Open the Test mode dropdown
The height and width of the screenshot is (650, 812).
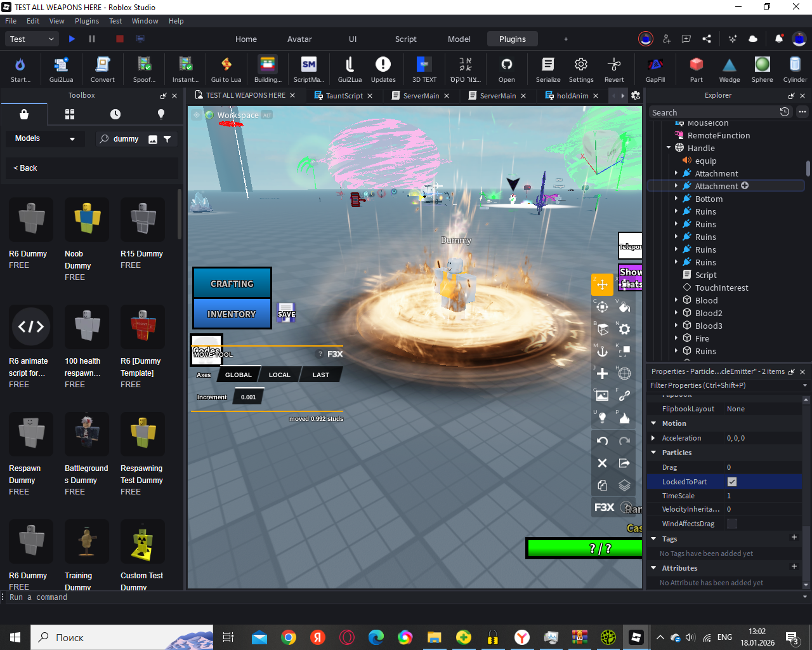click(x=32, y=39)
